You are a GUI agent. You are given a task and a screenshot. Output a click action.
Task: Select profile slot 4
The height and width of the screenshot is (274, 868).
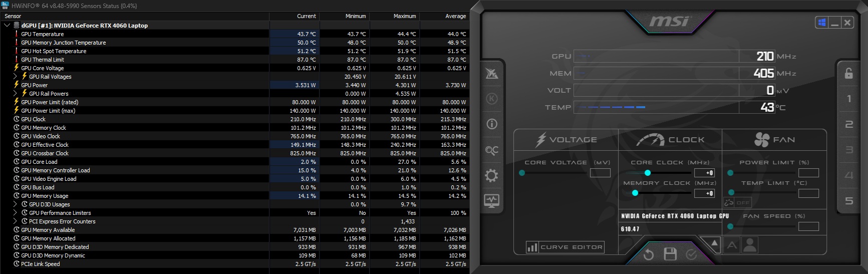[x=849, y=175]
